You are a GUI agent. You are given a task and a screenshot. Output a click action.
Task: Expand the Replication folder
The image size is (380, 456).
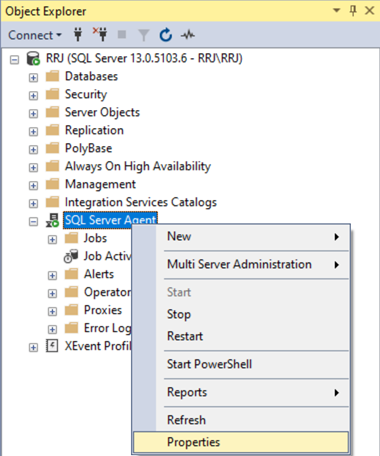[33, 132]
